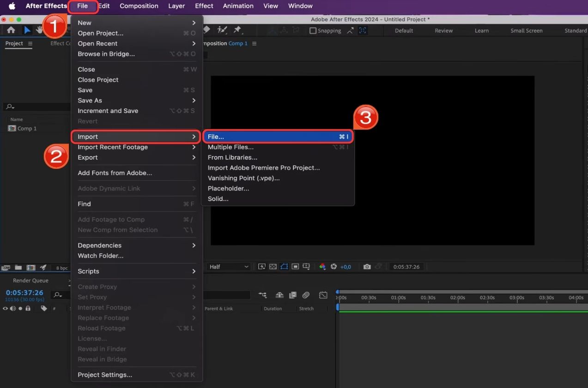This screenshot has width=588, height=388.
Task: Choose Solid... in Import submenu
Action: (x=278, y=198)
